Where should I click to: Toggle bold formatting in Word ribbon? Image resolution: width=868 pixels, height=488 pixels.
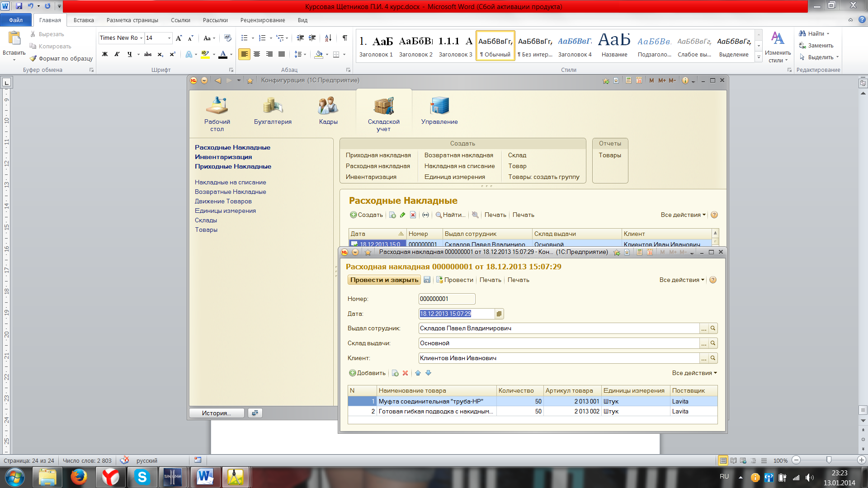(x=105, y=54)
